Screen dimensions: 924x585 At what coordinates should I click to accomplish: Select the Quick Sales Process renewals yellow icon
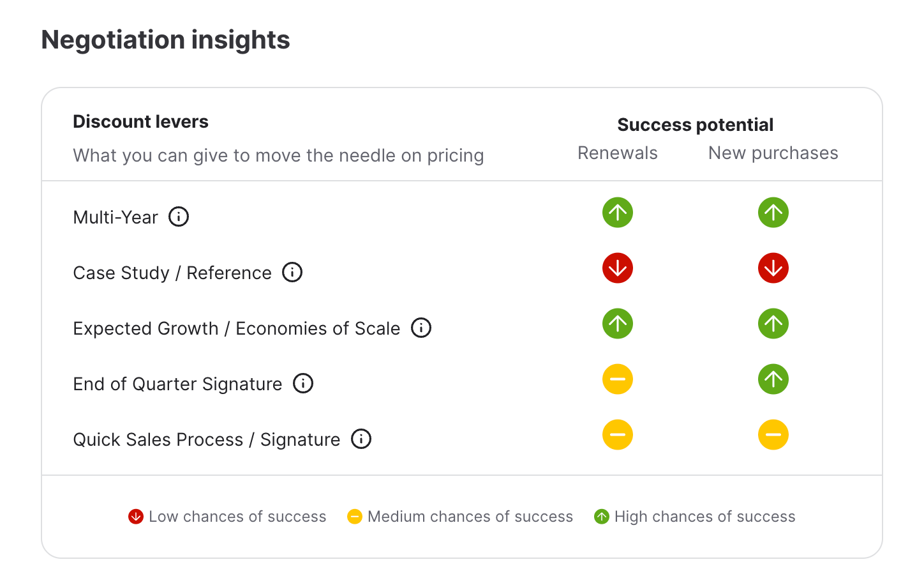pyautogui.click(x=618, y=434)
